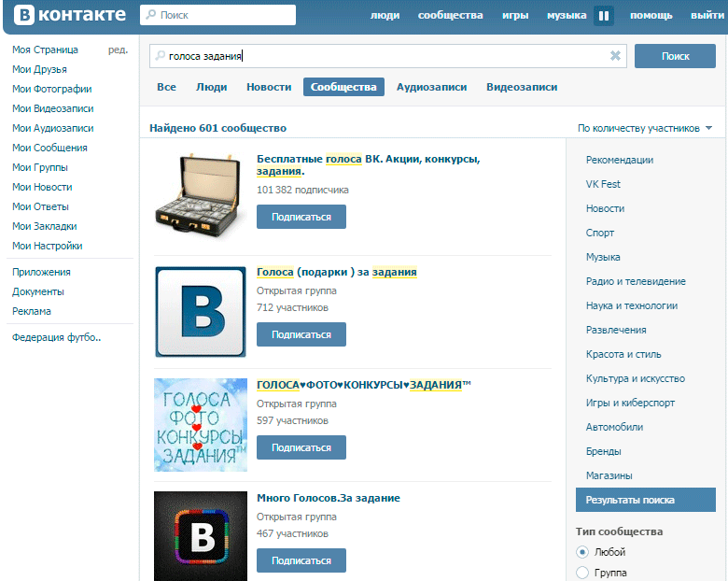Subscribe to Голоса (подарки) за задания group
The height and width of the screenshot is (581, 728).
301,334
